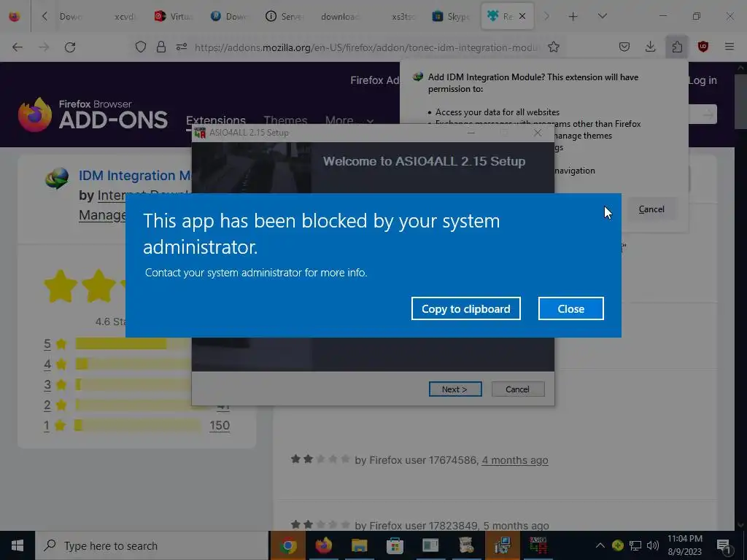Image resolution: width=747 pixels, height=560 pixels.
Task: Open Microsoft Store from the taskbar
Action: 395,545
